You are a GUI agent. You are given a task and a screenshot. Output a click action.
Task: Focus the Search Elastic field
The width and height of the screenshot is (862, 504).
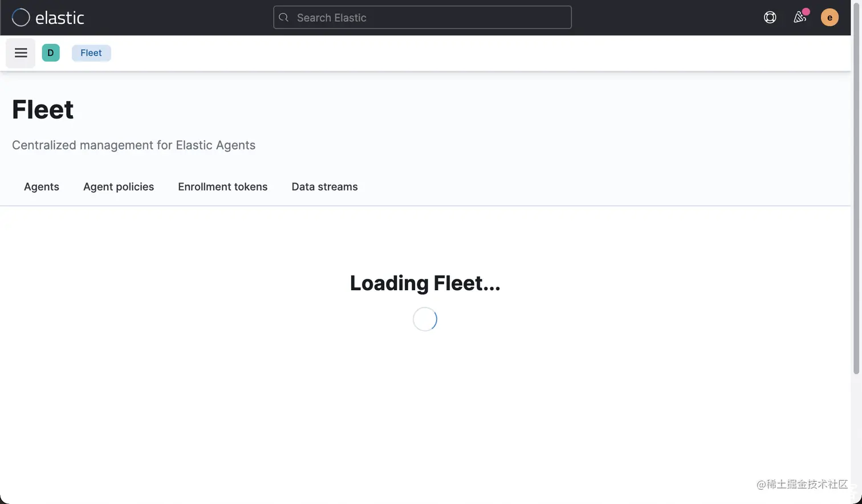coord(422,18)
